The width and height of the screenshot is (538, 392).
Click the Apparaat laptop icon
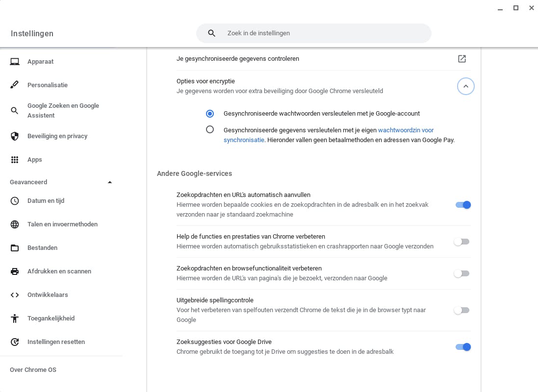click(x=15, y=62)
